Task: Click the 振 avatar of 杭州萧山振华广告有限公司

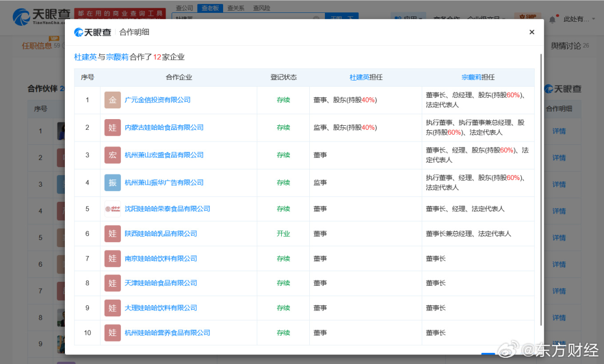Action: (112, 182)
